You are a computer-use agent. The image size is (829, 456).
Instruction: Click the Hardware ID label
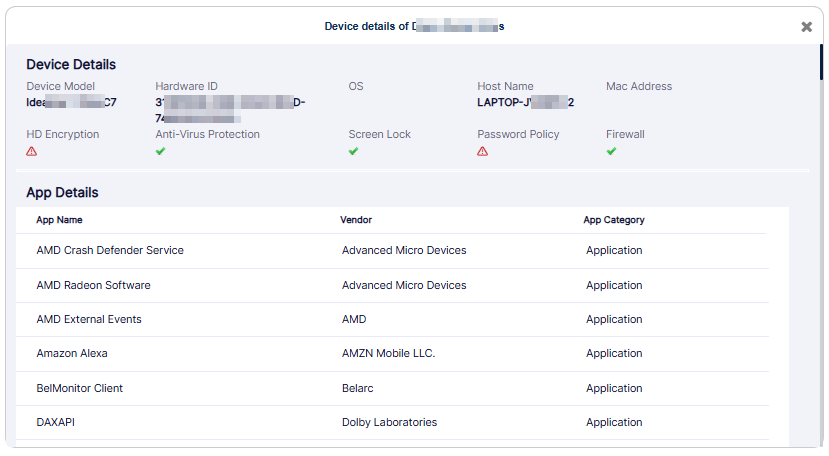click(186, 86)
